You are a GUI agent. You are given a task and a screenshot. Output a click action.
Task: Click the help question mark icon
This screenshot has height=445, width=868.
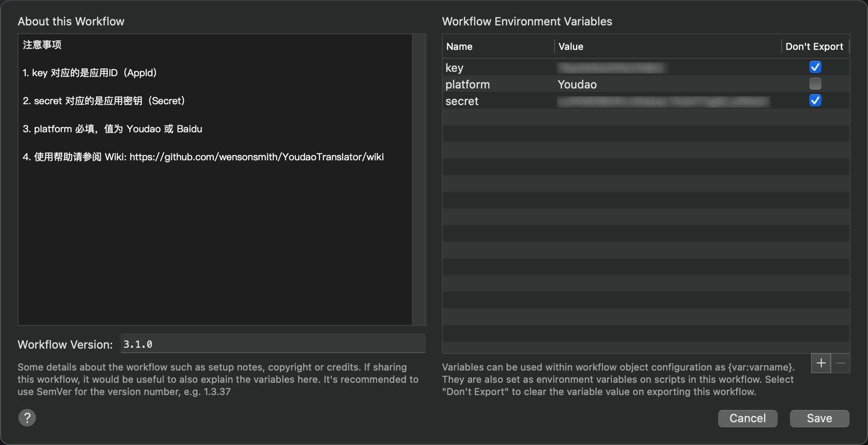(x=27, y=418)
